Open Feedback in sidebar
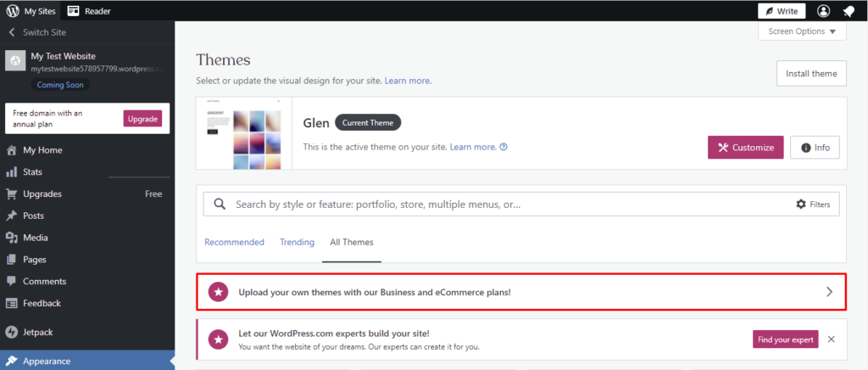Image resolution: width=868 pixels, height=370 pixels. click(42, 304)
